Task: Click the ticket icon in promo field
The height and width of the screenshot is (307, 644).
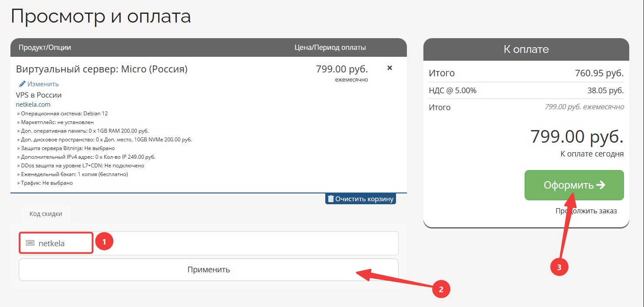Action: (x=30, y=243)
